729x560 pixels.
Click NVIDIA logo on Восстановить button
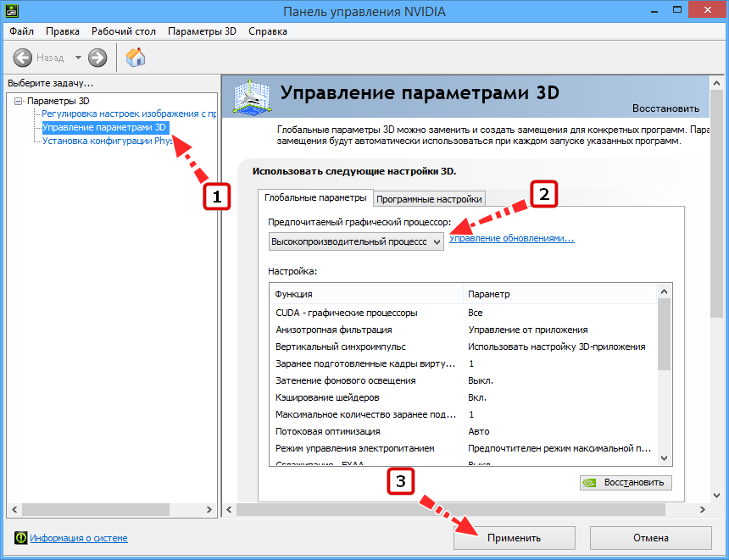pos(589,482)
